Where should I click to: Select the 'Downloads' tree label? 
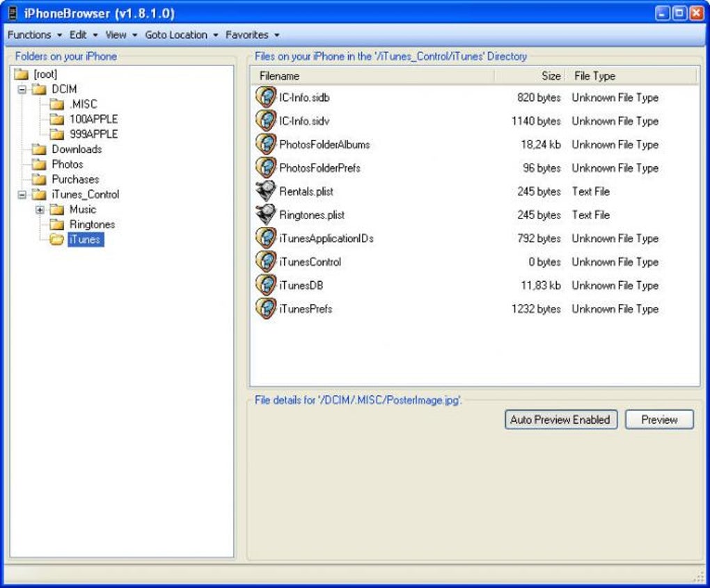coord(77,150)
